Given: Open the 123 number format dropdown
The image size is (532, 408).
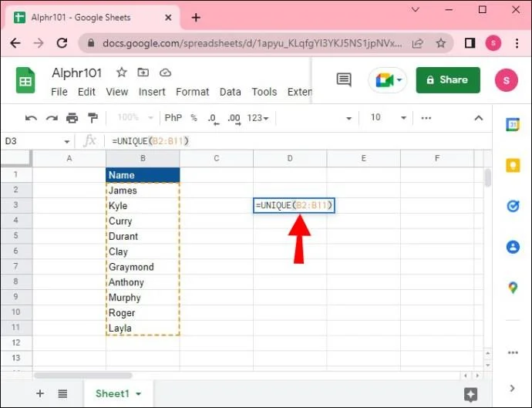Looking at the screenshot, I should pos(258,118).
